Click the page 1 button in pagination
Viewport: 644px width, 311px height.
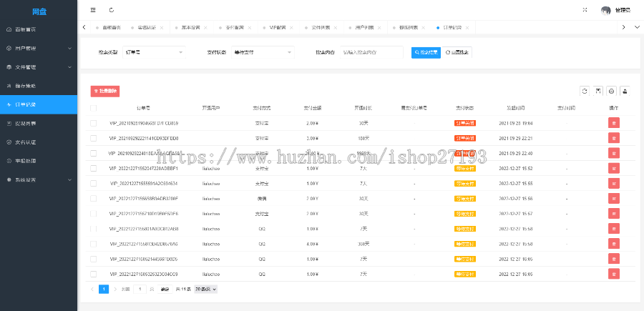tap(104, 290)
